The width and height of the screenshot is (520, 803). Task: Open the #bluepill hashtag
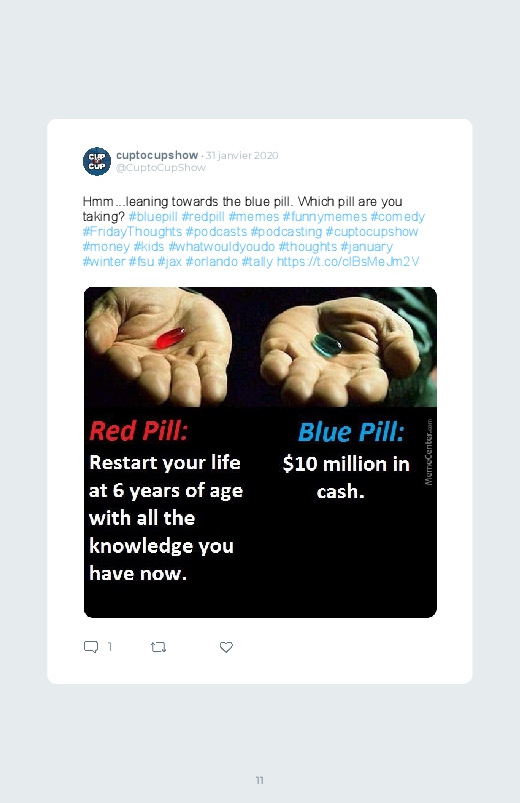tap(153, 217)
